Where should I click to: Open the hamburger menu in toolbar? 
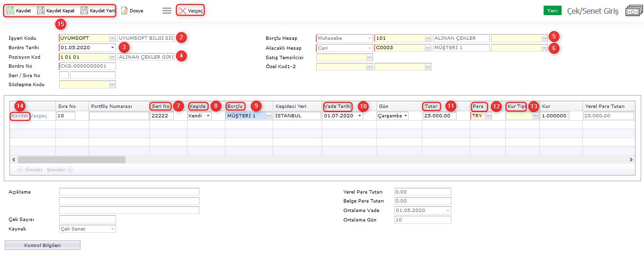click(167, 10)
